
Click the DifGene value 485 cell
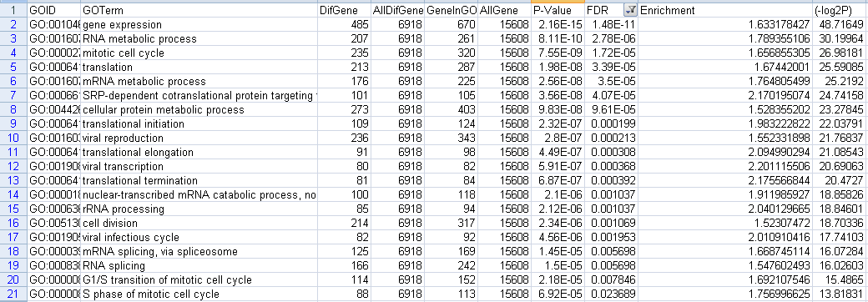pos(344,24)
